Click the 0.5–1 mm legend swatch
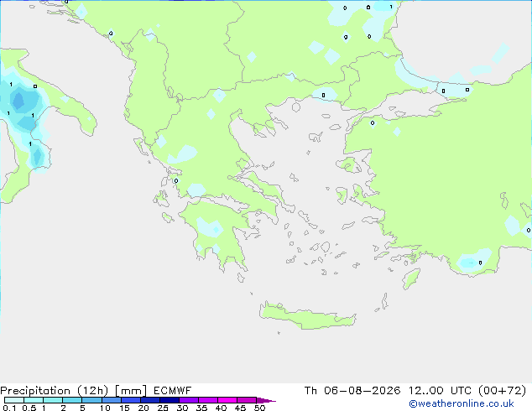The height and width of the screenshot is (411, 532). coord(34,400)
